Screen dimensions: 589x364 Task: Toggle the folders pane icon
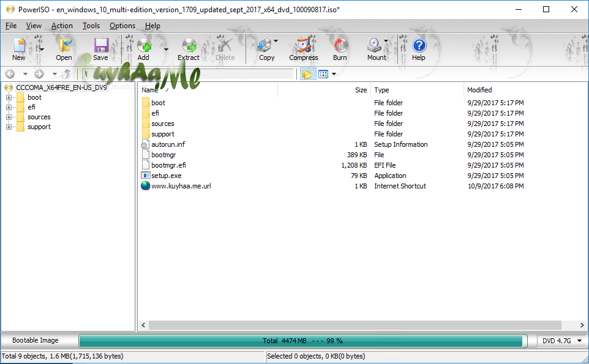pyautogui.click(x=307, y=74)
